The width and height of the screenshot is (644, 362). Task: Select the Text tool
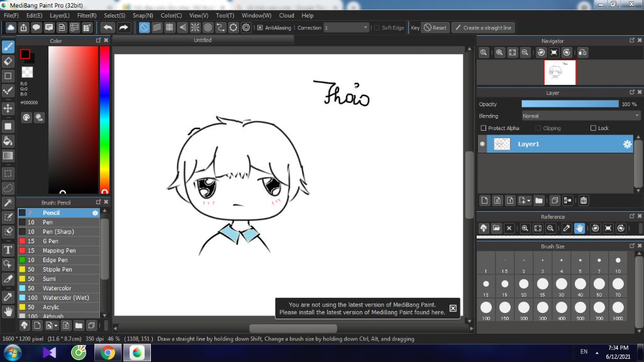[8, 250]
